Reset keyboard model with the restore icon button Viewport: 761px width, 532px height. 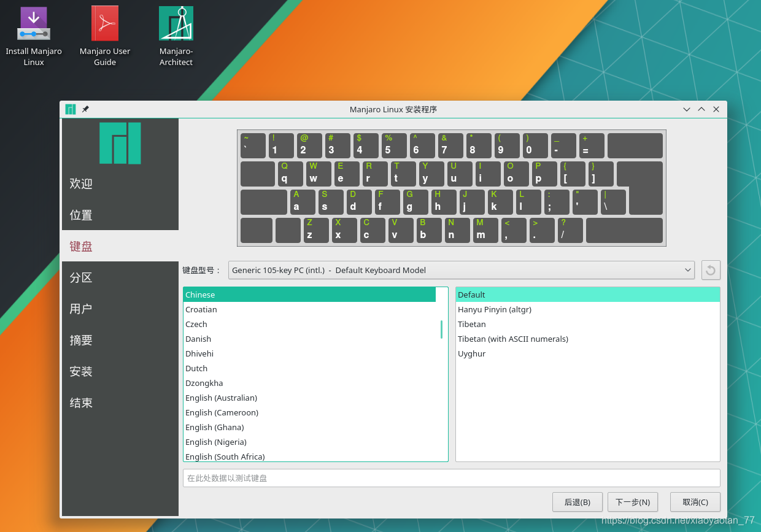pyautogui.click(x=711, y=270)
